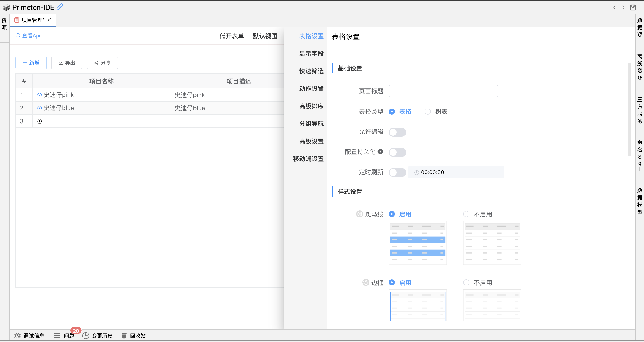Select the 树表 radio option
Viewport: 644px width, 342px height.
coord(428,111)
